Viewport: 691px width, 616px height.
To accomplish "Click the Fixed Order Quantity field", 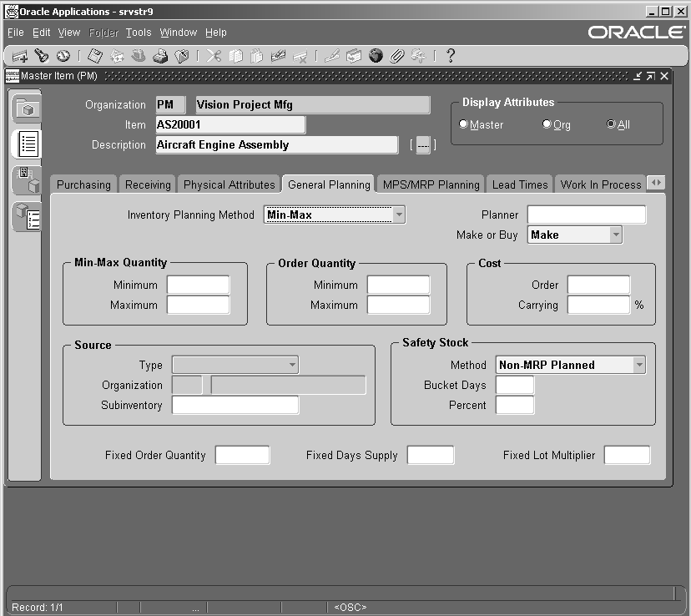I will [242, 455].
